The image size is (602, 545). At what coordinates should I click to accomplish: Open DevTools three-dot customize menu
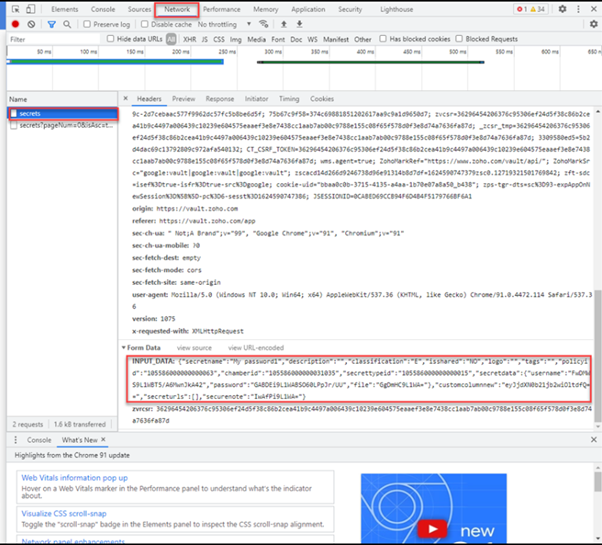578,9
